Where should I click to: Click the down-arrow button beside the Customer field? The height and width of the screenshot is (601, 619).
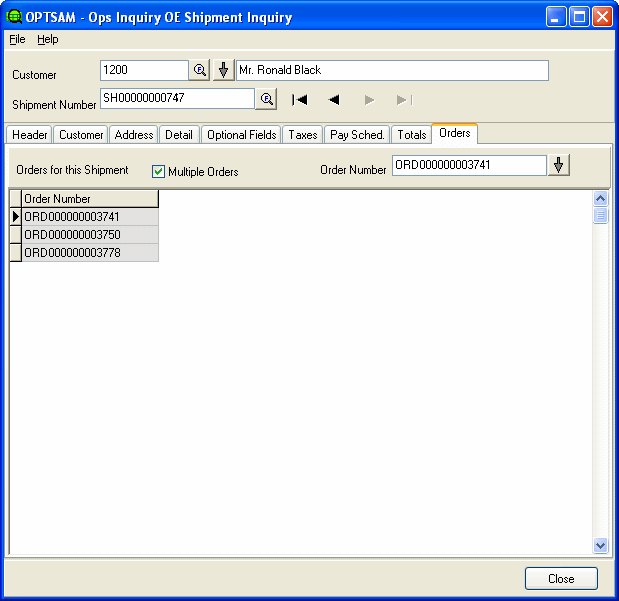[x=223, y=70]
